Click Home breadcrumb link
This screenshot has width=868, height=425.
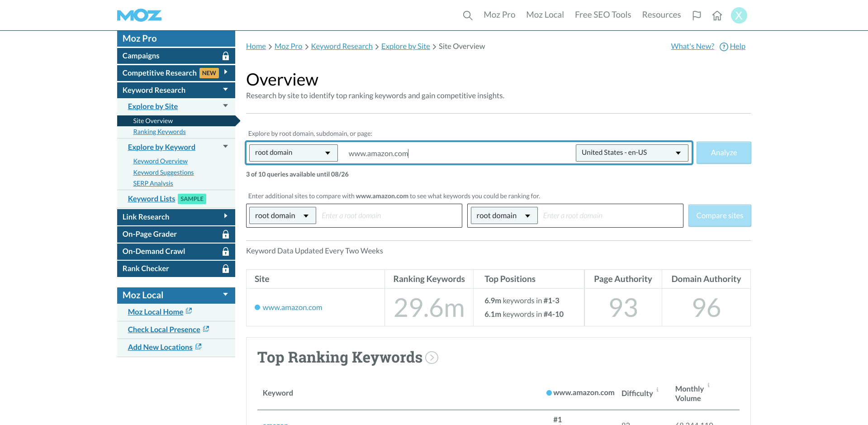(256, 46)
